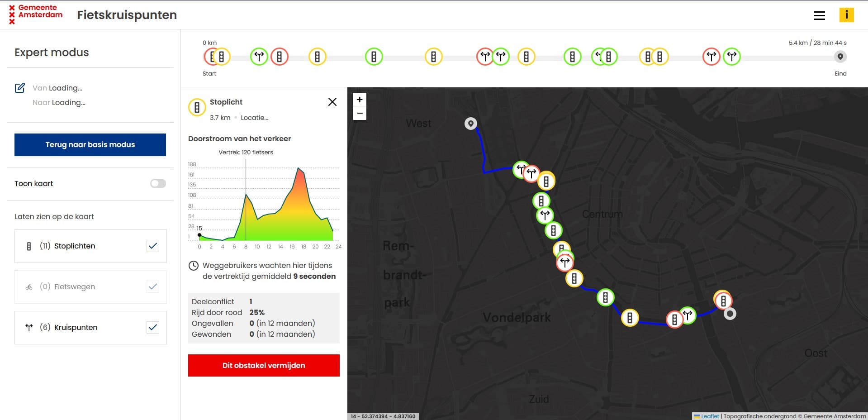Uncheck the Stoplichten checkbox
868x420 pixels.
(x=153, y=246)
